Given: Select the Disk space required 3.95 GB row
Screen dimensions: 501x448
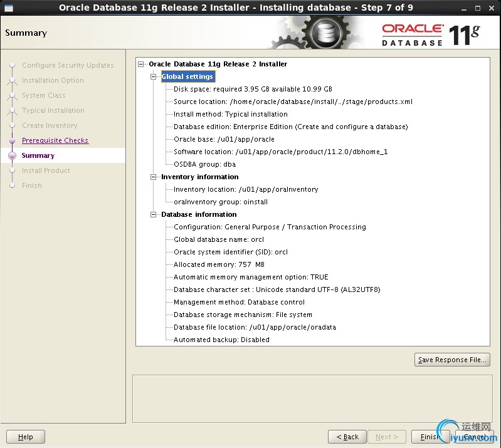Looking at the screenshot, I should pyautogui.click(x=253, y=89).
